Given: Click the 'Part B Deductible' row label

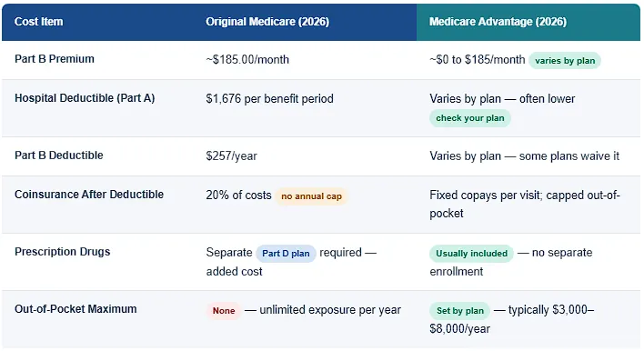Looking at the screenshot, I should [x=59, y=155].
